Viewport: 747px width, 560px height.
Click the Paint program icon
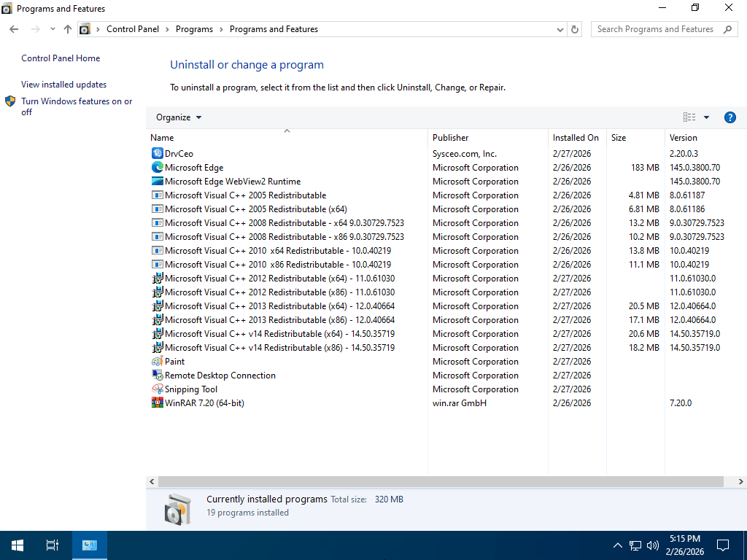(x=158, y=362)
